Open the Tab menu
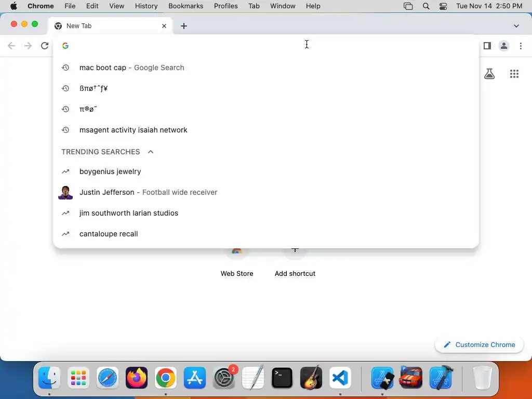532x399 pixels. 254,6
